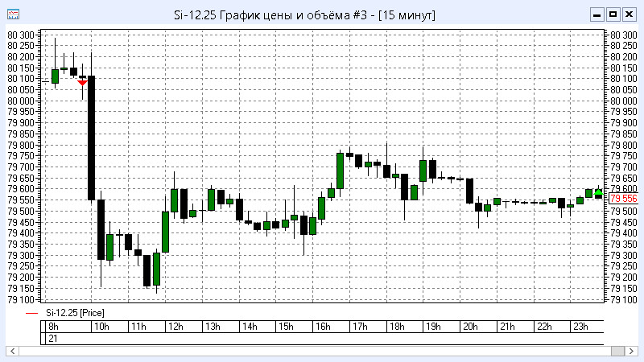The width and height of the screenshot is (644, 362).
Task: Close the Si-12.25 chart window
Action: pyautogui.click(x=629, y=14)
